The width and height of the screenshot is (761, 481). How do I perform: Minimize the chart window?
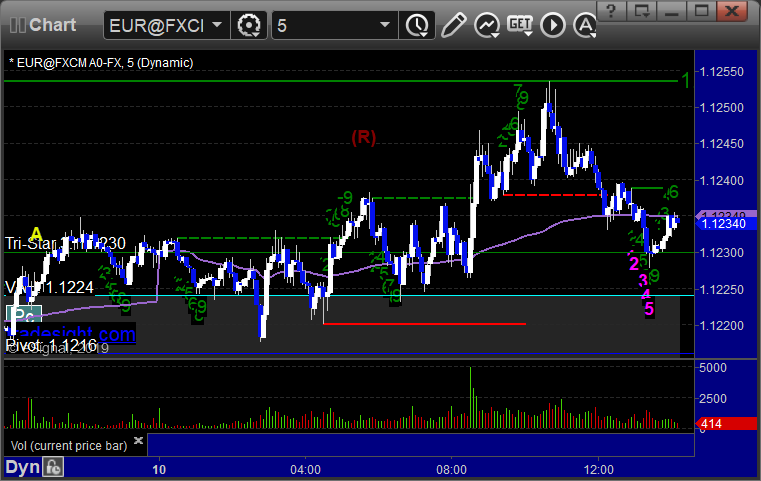point(671,11)
